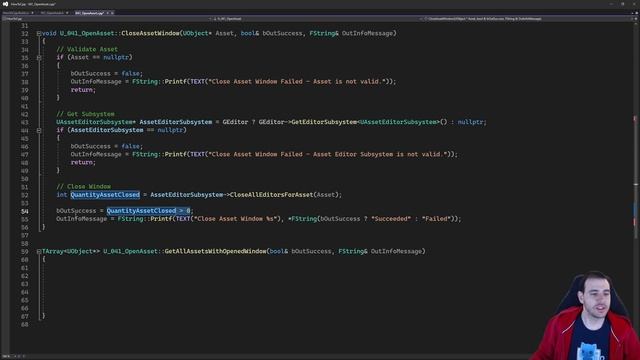The image size is (640, 360).
Task: Collapse the 'if (Asset == nullptr)' block
Action: pos(39,58)
